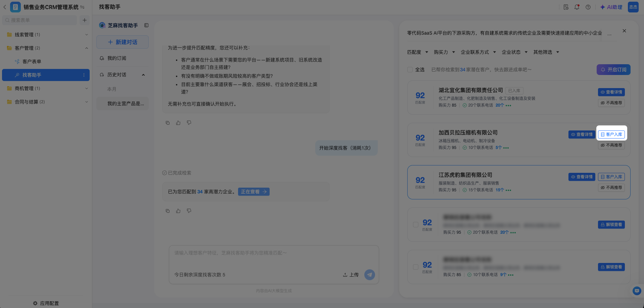644x308 pixels.
Task: Expand the 商机管理 folder
Action: (x=46, y=88)
